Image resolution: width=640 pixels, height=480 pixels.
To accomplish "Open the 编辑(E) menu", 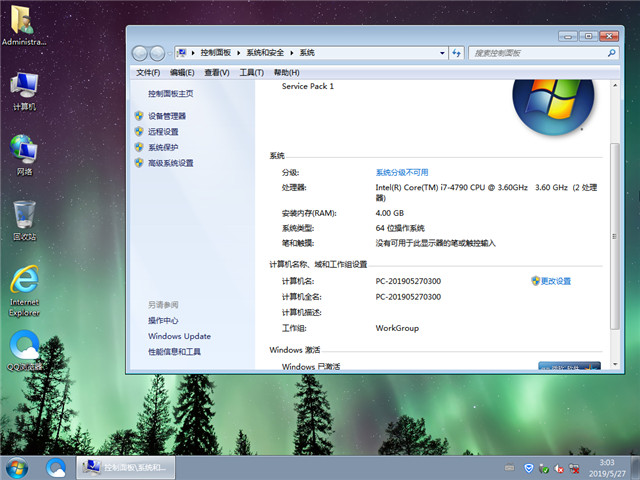I will point(182,73).
